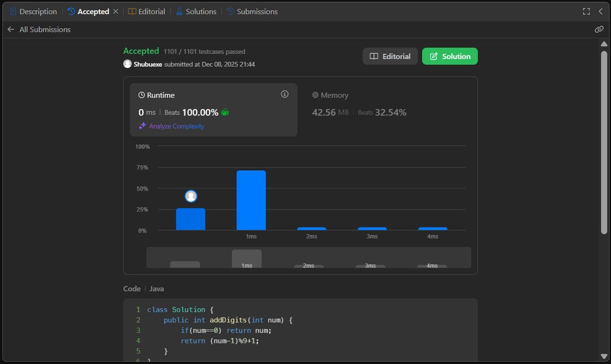Viewport: 611px width, 364px height.
Task: Click the 0ms bar in the chart
Action: [x=190, y=219]
